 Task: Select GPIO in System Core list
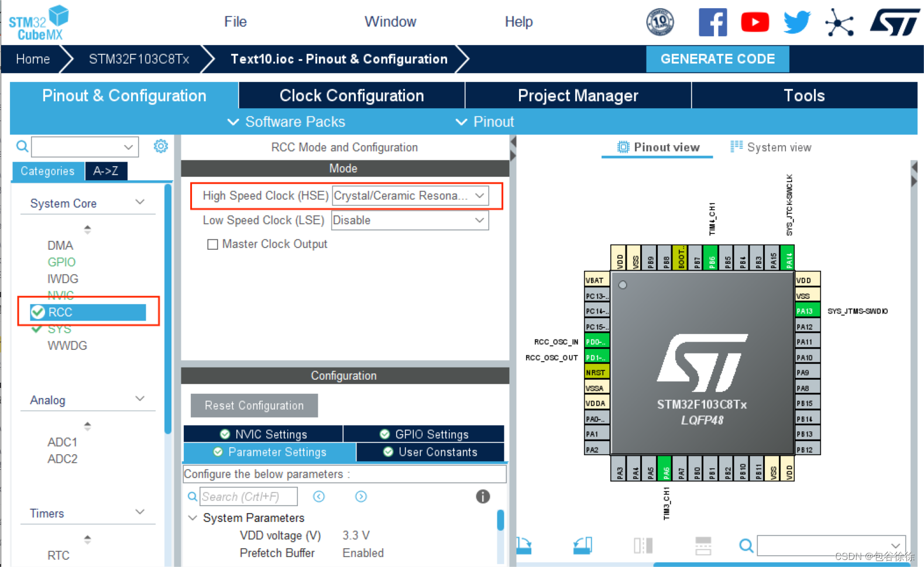tap(61, 262)
